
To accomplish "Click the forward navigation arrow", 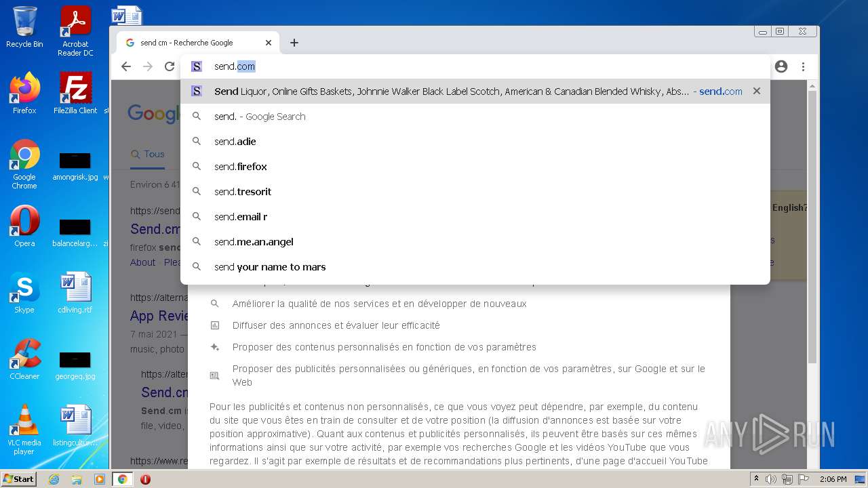I will pyautogui.click(x=148, y=66).
